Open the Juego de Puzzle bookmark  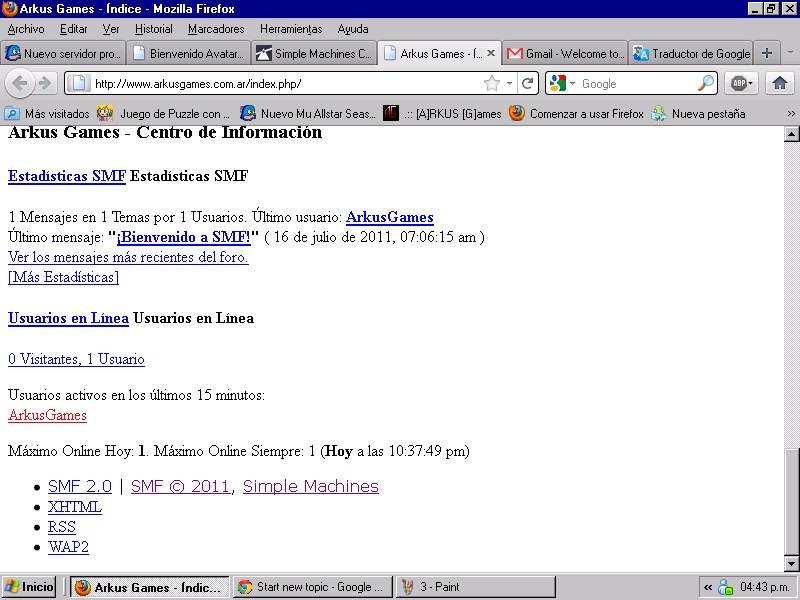click(164, 113)
